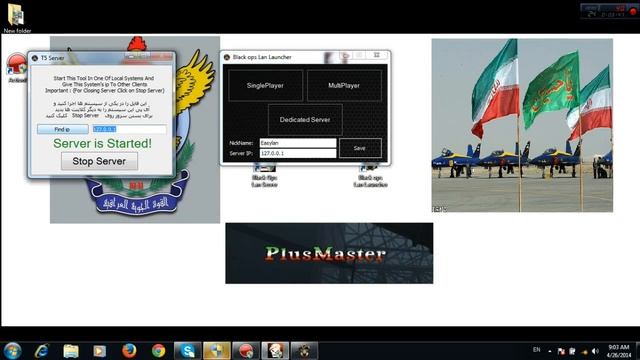The height and width of the screenshot is (360, 640).
Task: Open Firefox from the taskbar
Action: [x=129, y=351]
